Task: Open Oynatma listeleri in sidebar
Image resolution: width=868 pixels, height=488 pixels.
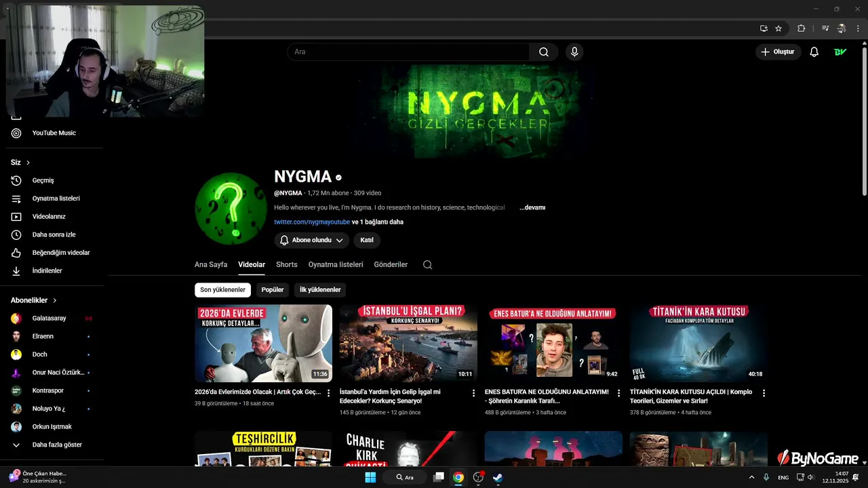Action: (x=52, y=199)
